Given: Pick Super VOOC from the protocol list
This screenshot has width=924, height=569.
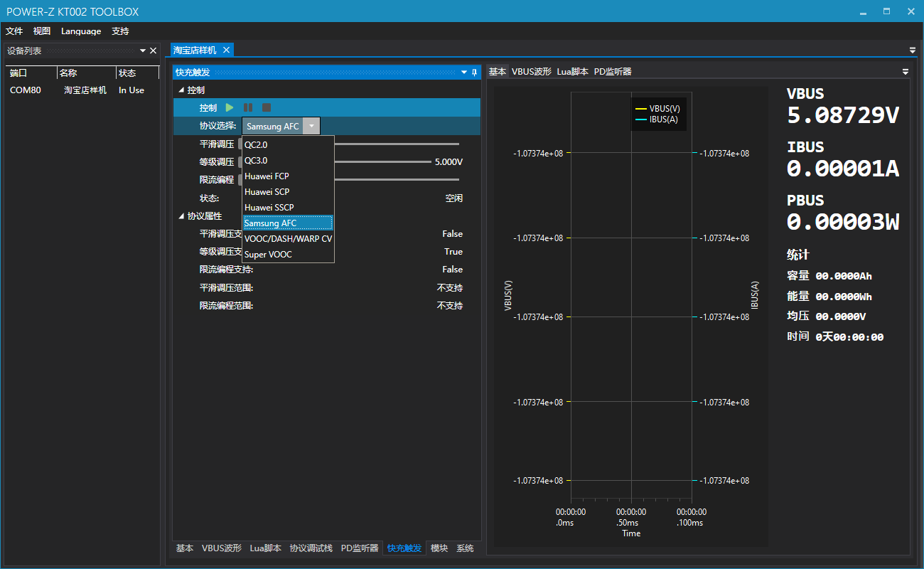Looking at the screenshot, I should (x=268, y=255).
